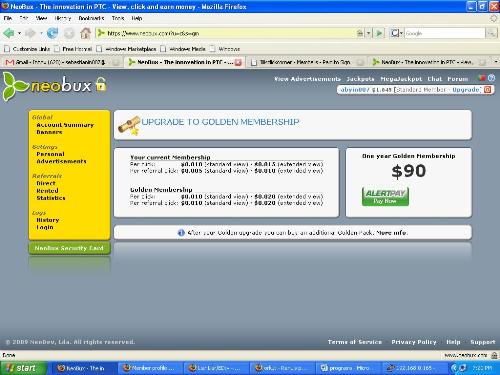
Task: Open the Windows Start button
Action: (23, 368)
